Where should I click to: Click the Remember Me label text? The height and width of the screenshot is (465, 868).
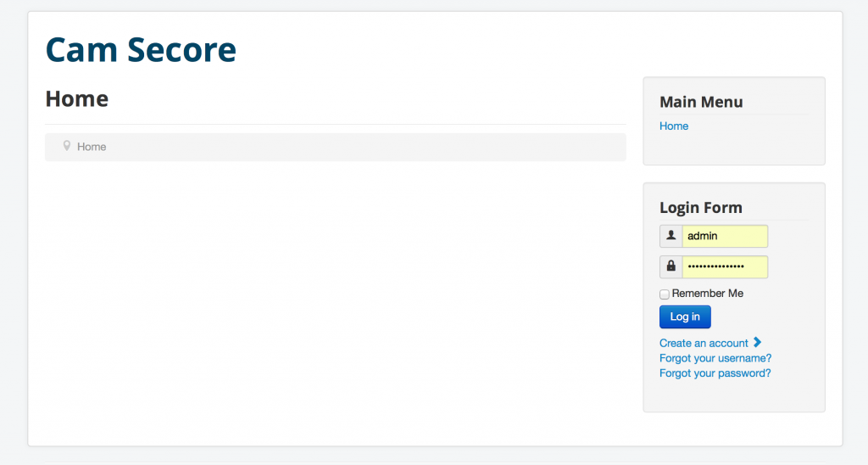click(x=708, y=294)
